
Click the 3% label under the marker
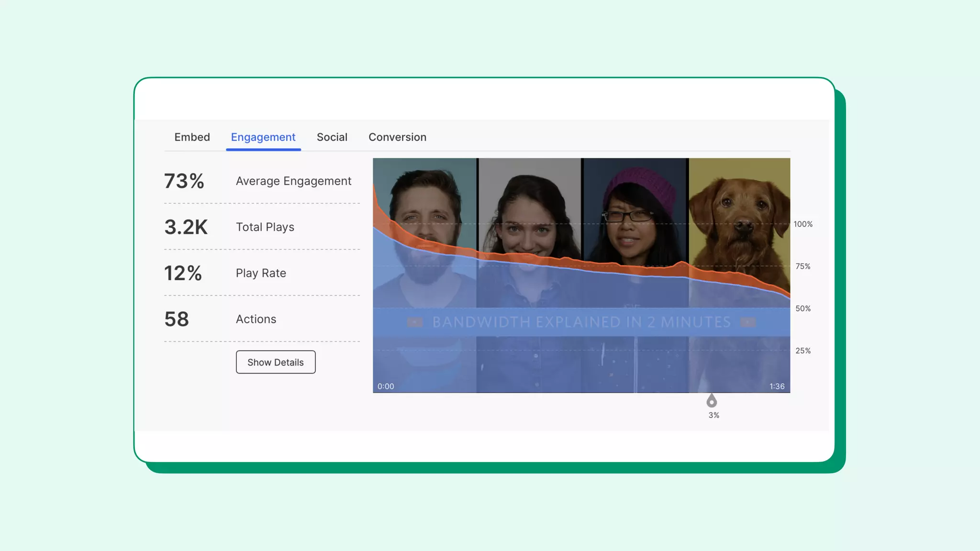(713, 415)
